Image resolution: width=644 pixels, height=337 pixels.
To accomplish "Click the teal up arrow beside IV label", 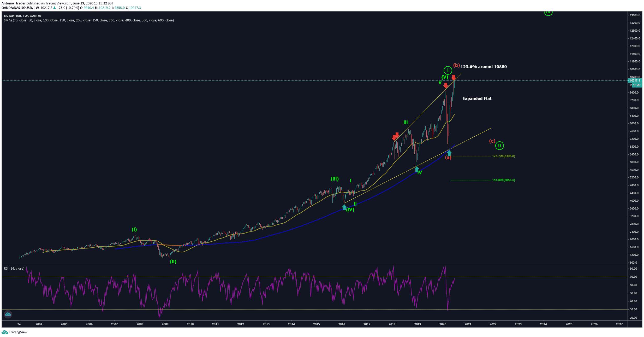I will pyautogui.click(x=417, y=169).
